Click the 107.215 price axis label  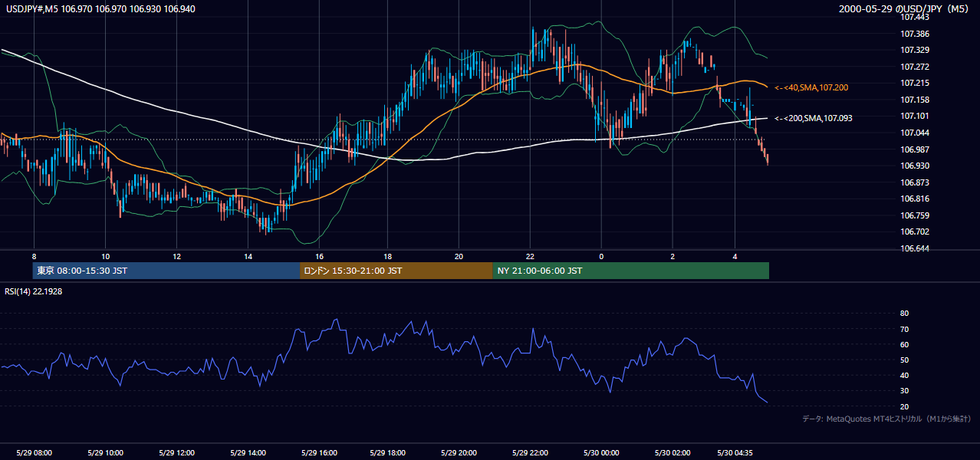click(x=916, y=83)
